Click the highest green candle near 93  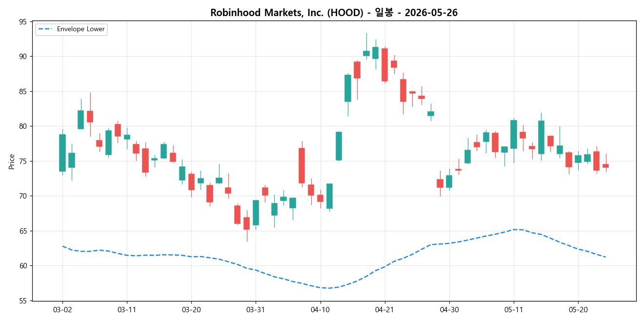[x=366, y=53]
